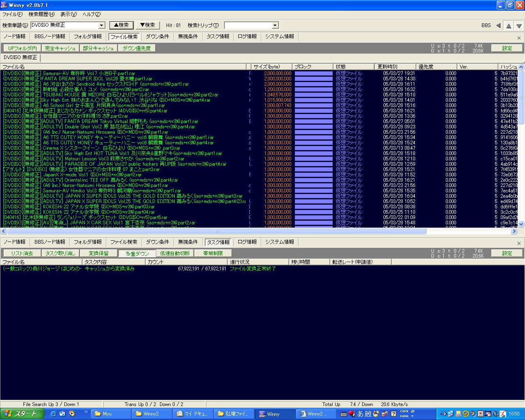Close the lower panel with the x icon

[x=519, y=244]
